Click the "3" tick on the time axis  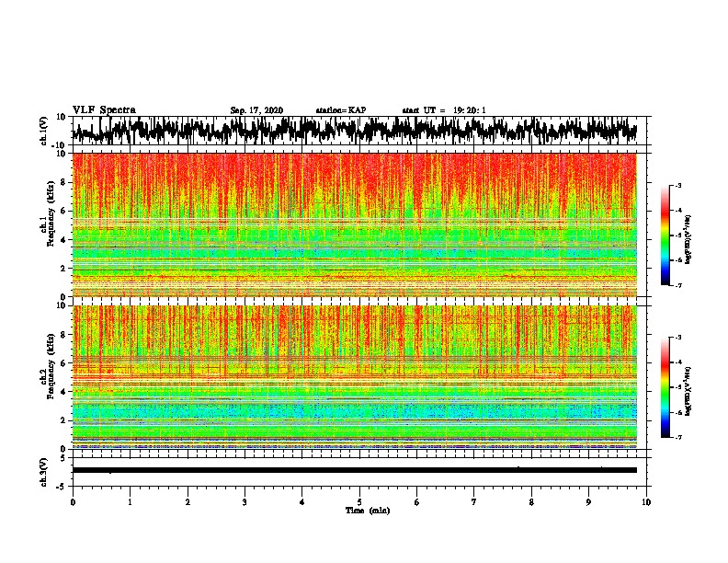point(245,502)
